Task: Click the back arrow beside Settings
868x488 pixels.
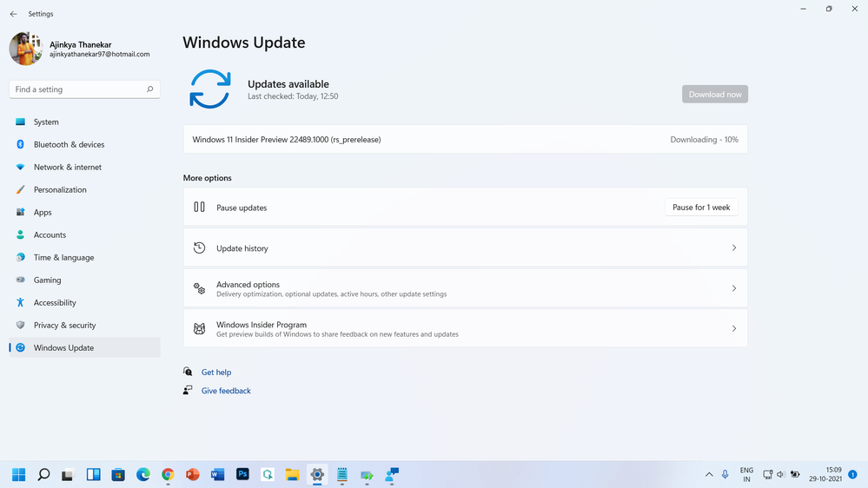Action: (13, 14)
